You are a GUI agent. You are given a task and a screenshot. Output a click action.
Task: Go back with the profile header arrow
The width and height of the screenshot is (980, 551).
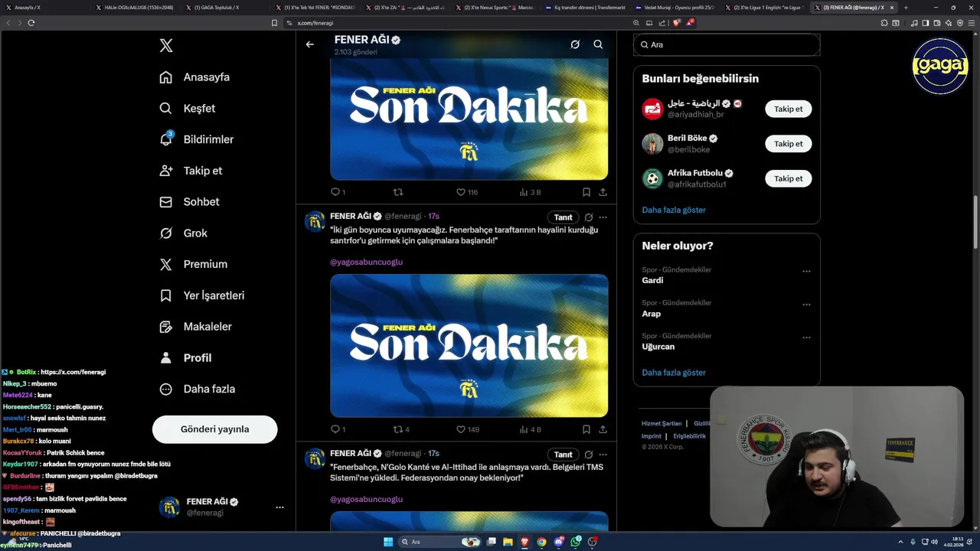(x=309, y=44)
